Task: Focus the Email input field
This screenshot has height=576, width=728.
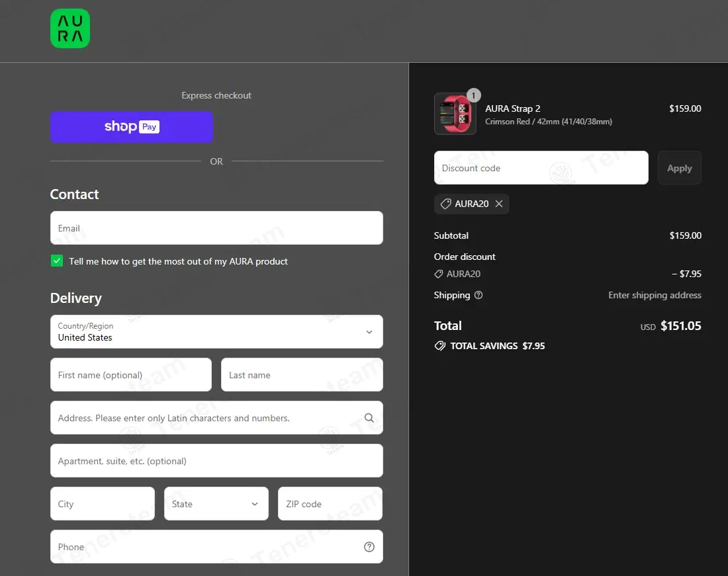Action: pos(216,228)
